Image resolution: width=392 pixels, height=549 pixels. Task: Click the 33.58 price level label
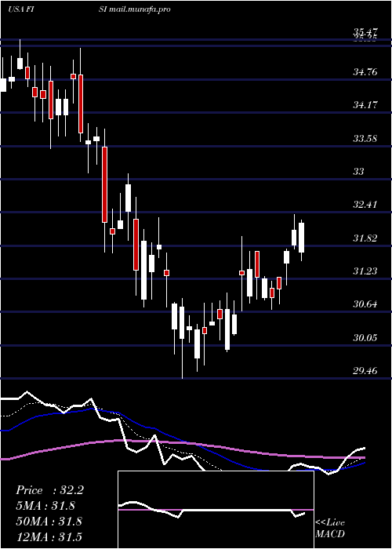point(365,139)
